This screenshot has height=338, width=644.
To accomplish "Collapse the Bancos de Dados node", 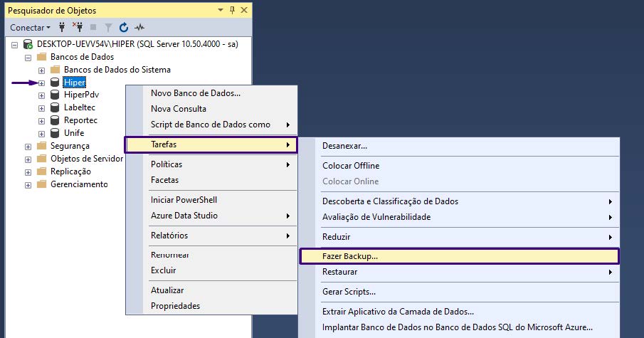I will (x=28, y=57).
